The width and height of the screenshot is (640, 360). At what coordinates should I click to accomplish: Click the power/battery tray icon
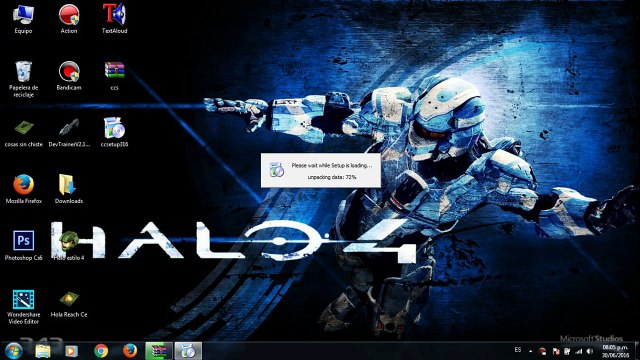567,351
